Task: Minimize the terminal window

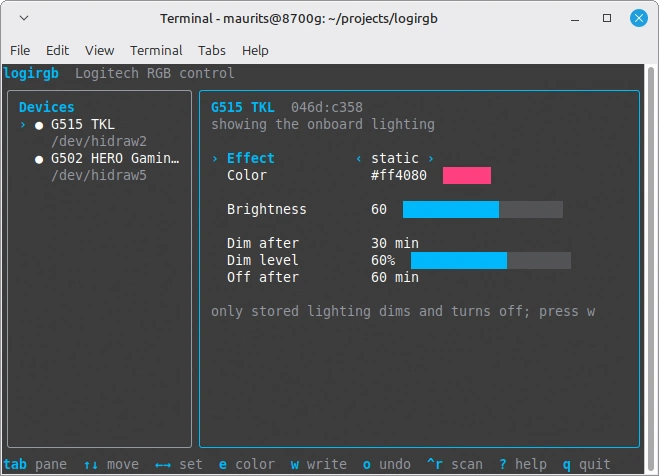Action: [575, 19]
